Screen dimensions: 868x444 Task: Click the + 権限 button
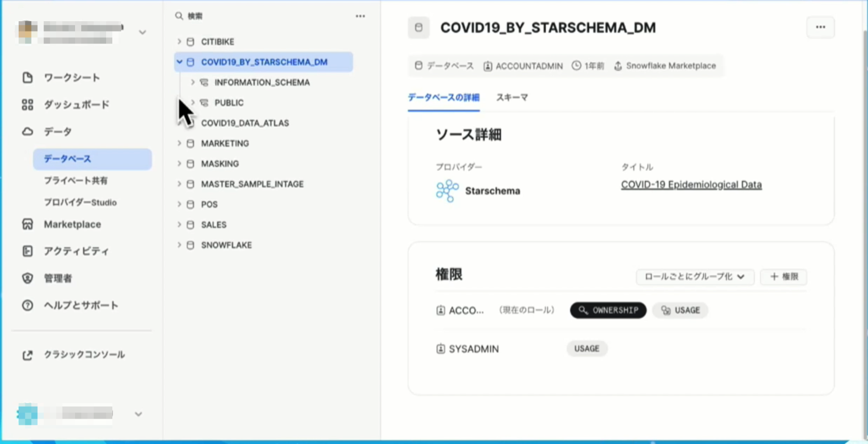784,277
